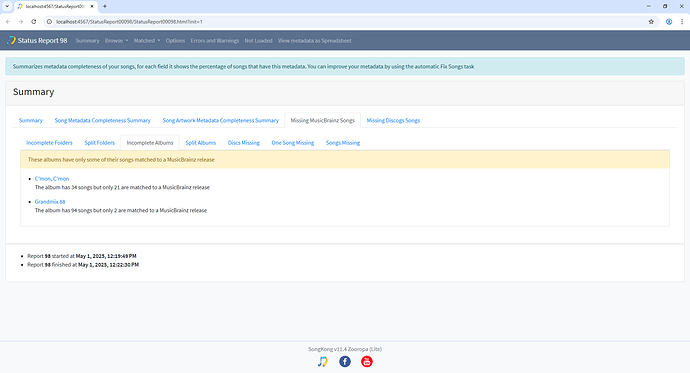Open Options in the navbar

[175, 40]
